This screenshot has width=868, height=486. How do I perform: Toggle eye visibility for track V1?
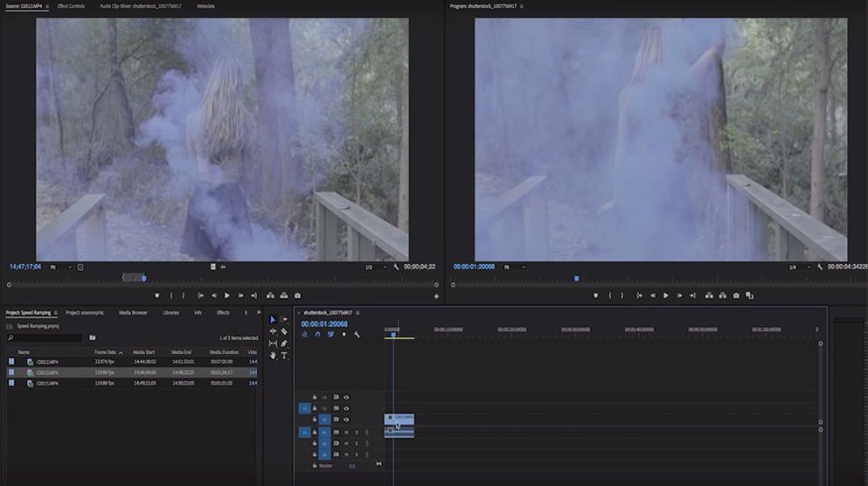point(346,420)
